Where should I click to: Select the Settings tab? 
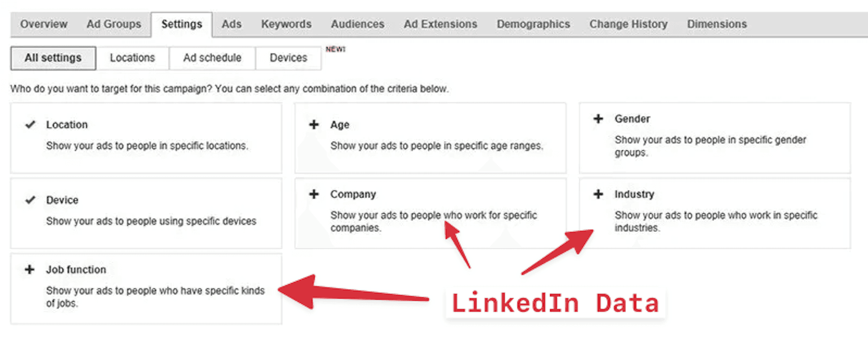pyautogui.click(x=182, y=24)
